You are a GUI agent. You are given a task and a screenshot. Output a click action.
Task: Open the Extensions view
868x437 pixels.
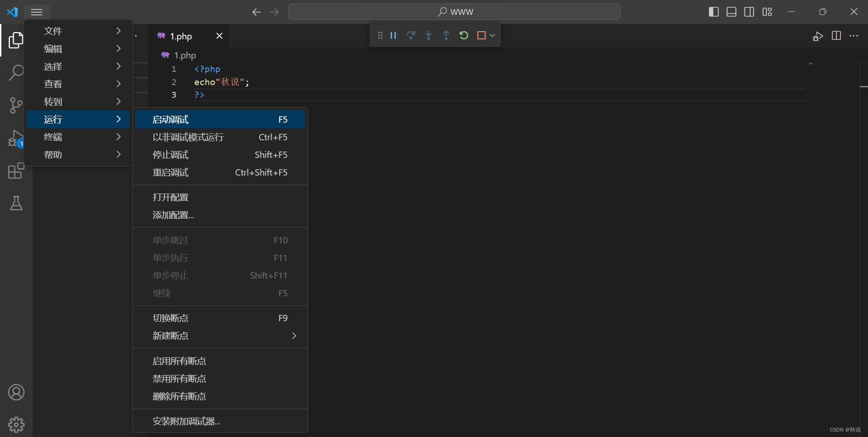[x=16, y=171]
